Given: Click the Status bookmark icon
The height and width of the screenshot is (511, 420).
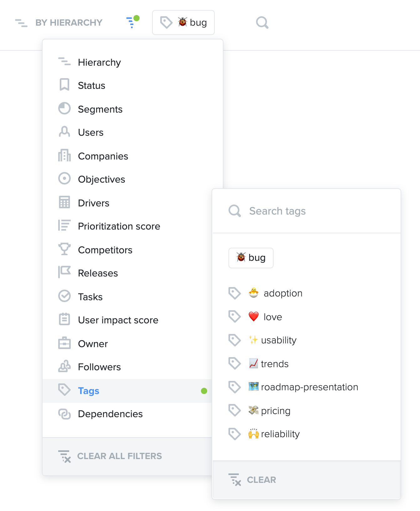Looking at the screenshot, I should click(x=64, y=85).
